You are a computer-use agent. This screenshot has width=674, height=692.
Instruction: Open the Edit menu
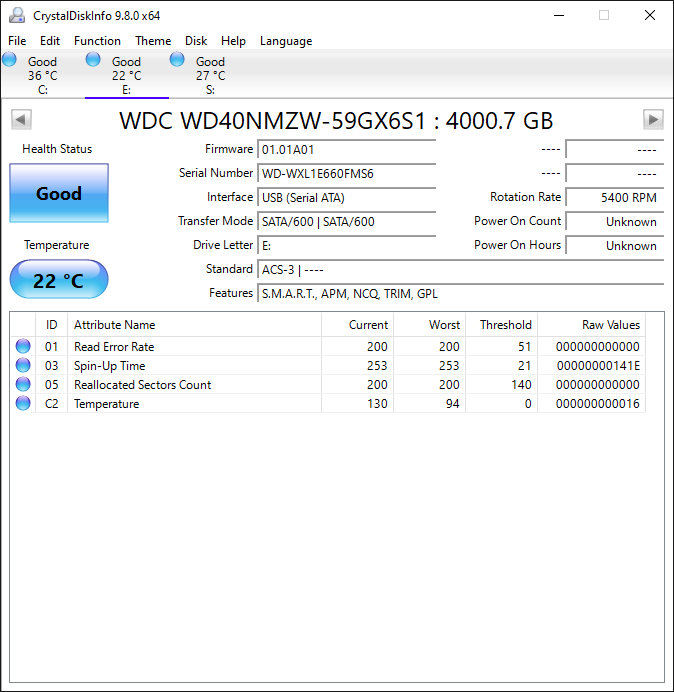pos(50,41)
